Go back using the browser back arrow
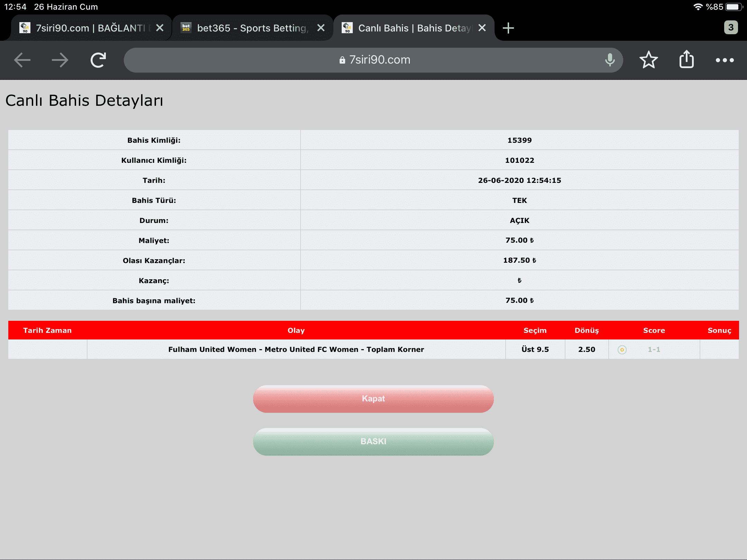Image resolution: width=747 pixels, height=560 pixels. pos(22,60)
